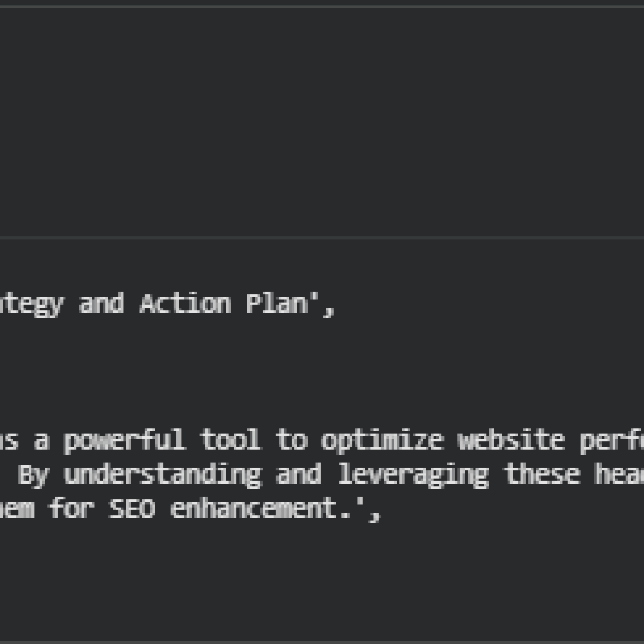Click the word "SEO" in the last line
The image size is (644, 644).
click(131, 508)
